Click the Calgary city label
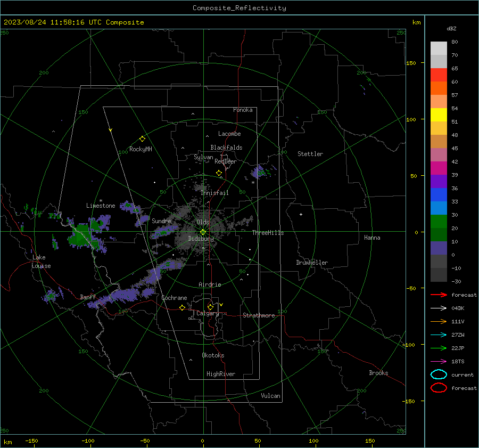This screenshot has height=448, width=479. click(x=208, y=313)
